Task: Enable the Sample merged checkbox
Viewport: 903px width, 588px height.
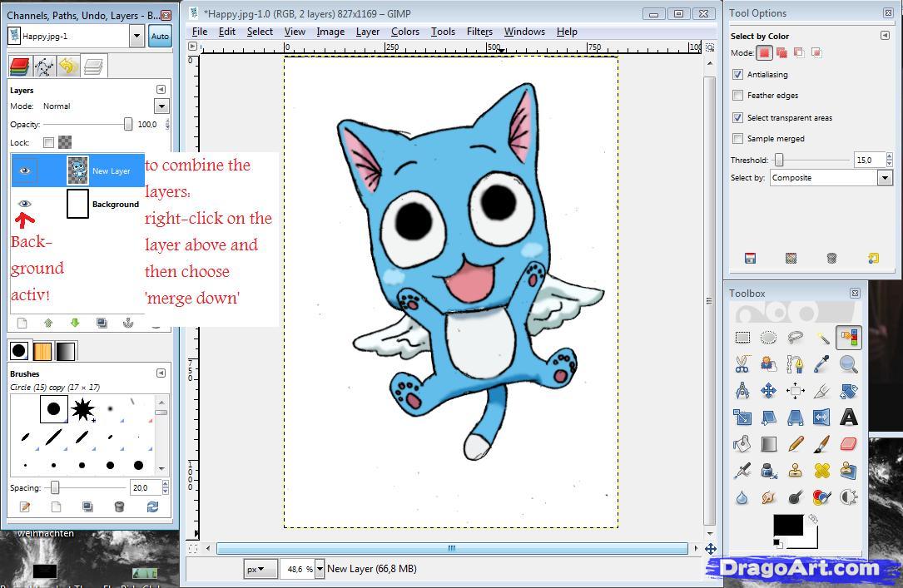Action: point(737,139)
